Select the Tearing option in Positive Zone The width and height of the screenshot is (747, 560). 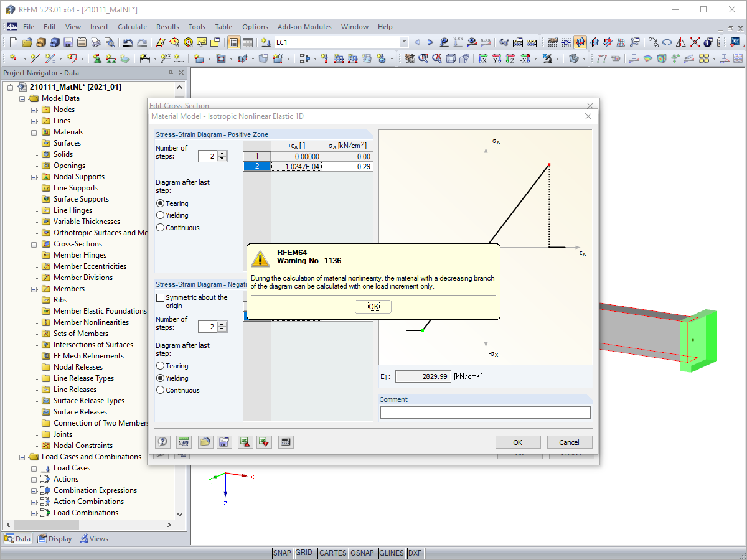tap(161, 203)
